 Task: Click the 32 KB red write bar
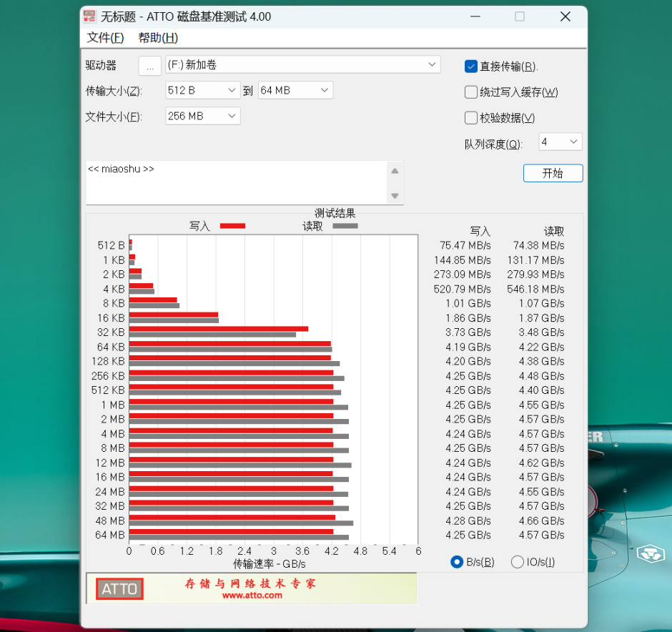(x=219, y=329)
